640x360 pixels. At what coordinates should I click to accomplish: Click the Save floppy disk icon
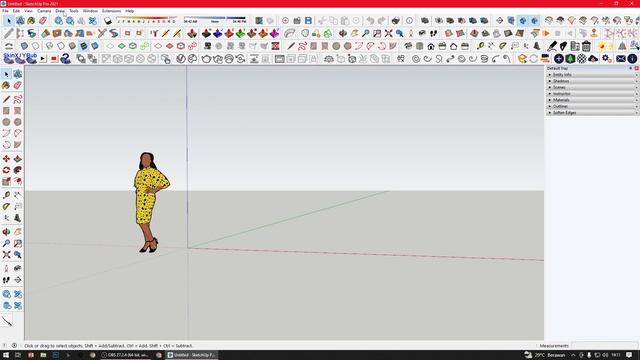[308, 20]
